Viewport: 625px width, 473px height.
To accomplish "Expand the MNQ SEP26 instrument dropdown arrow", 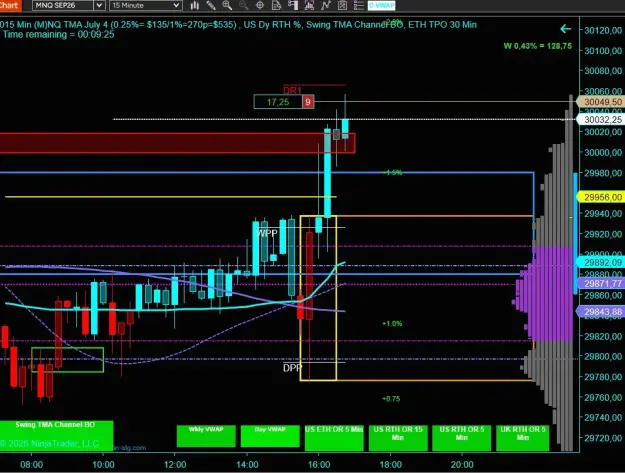I will 99,5.
